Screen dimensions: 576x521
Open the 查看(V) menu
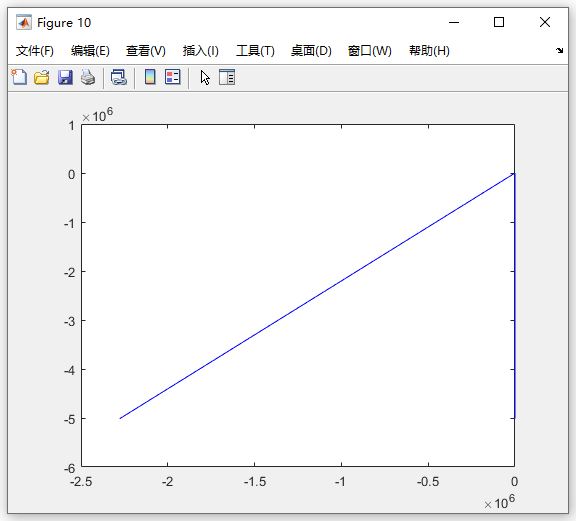coord(146,51)
